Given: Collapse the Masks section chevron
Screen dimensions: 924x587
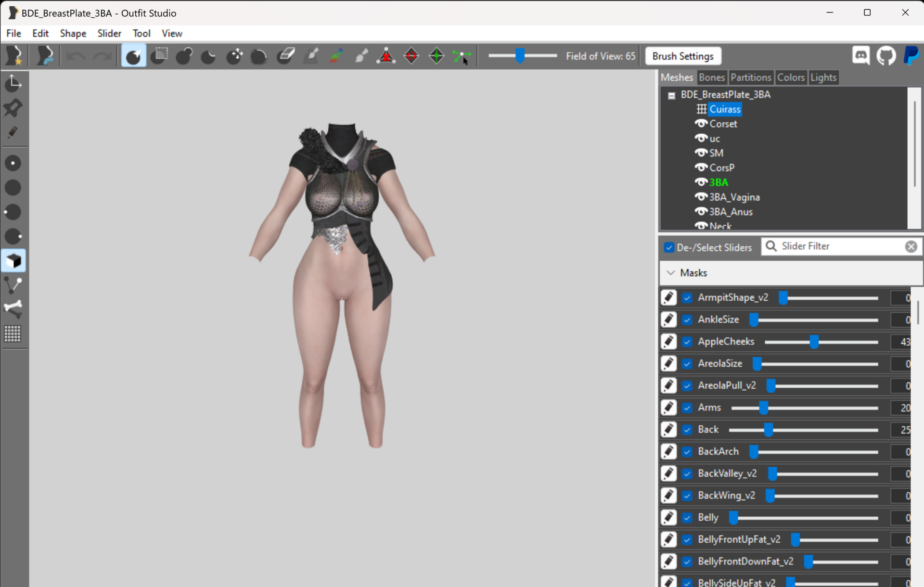Looking at the screenshot, I should (670, 273).
